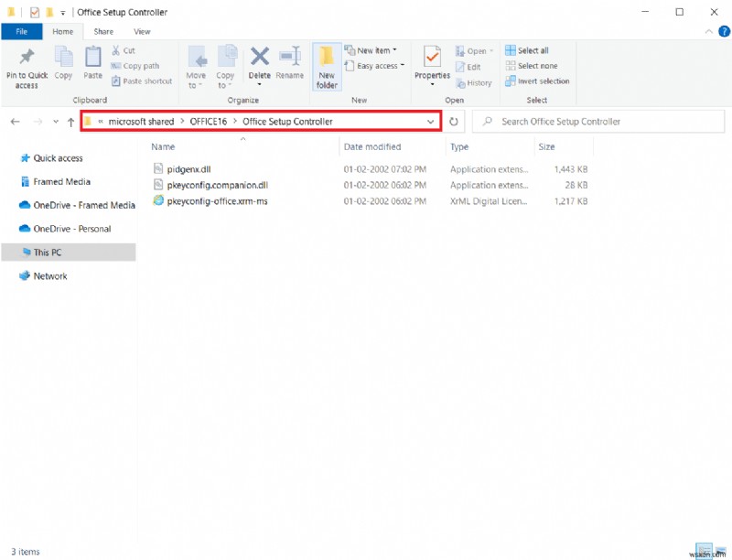Pin current folder to Quick access
The height and width of the screenshot is (560, 732).
tap(26, 64)
